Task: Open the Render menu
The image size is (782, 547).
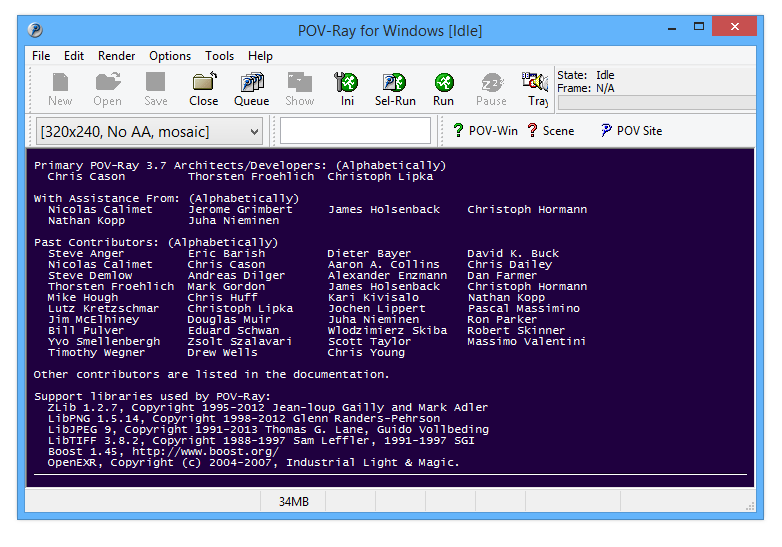Action: point(117,56)
